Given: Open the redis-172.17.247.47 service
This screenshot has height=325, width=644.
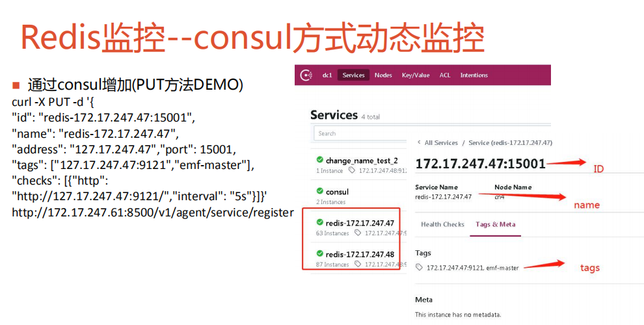Looking at the screenshot, I should 360,223.
